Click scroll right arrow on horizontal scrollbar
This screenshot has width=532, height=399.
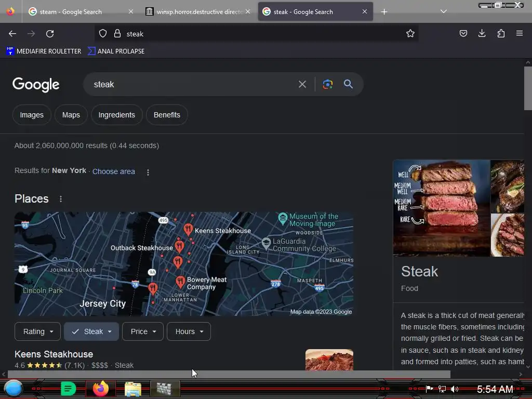tap(521, 374)
